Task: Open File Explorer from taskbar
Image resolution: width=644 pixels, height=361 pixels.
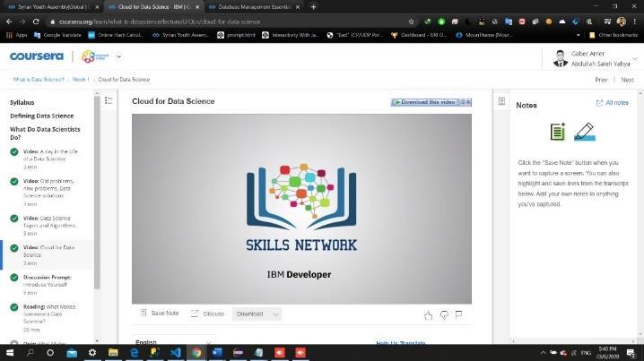Action: (x=113, y=353)
